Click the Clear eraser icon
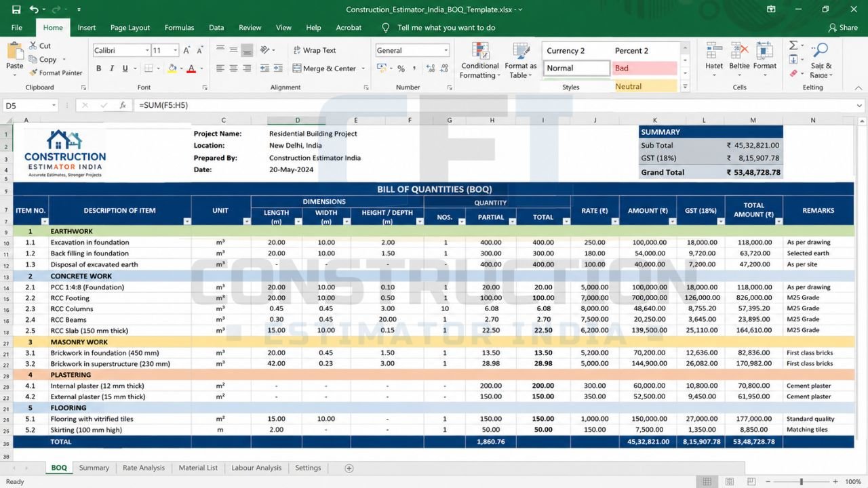The height and width of the screenshot is (488, 868). (793, 73)
